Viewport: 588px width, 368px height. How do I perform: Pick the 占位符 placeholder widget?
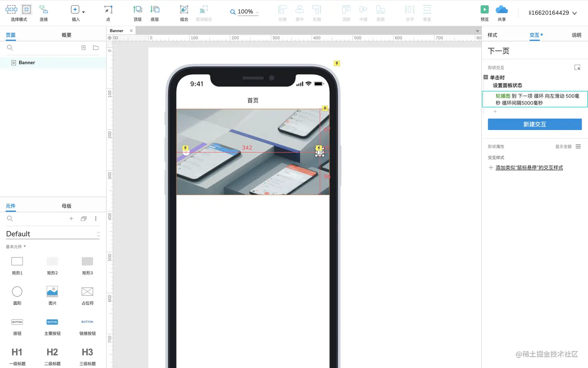[87, 296]
